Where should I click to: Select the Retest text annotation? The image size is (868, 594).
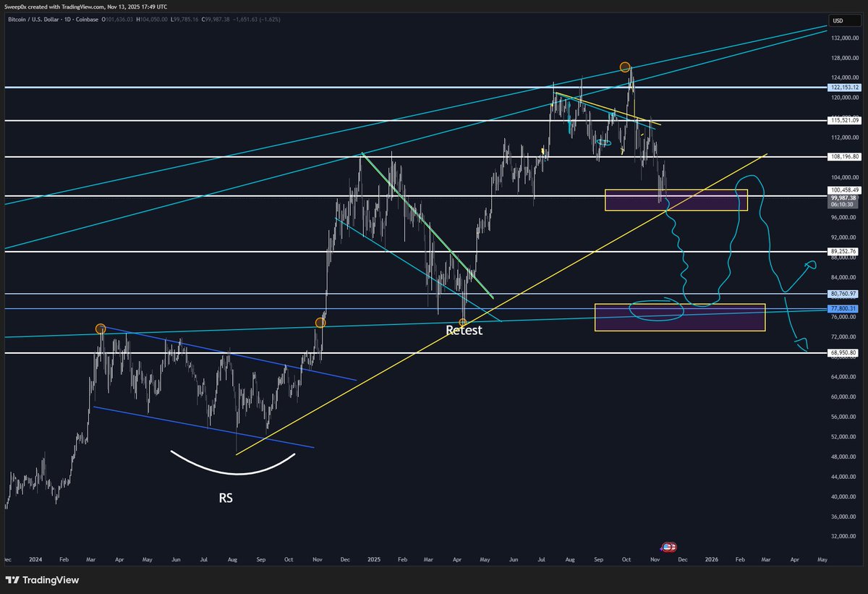coord(463,330)
